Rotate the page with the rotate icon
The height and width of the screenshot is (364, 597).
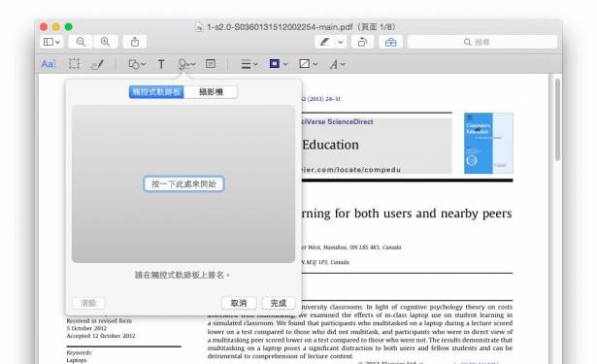(362, 42)
